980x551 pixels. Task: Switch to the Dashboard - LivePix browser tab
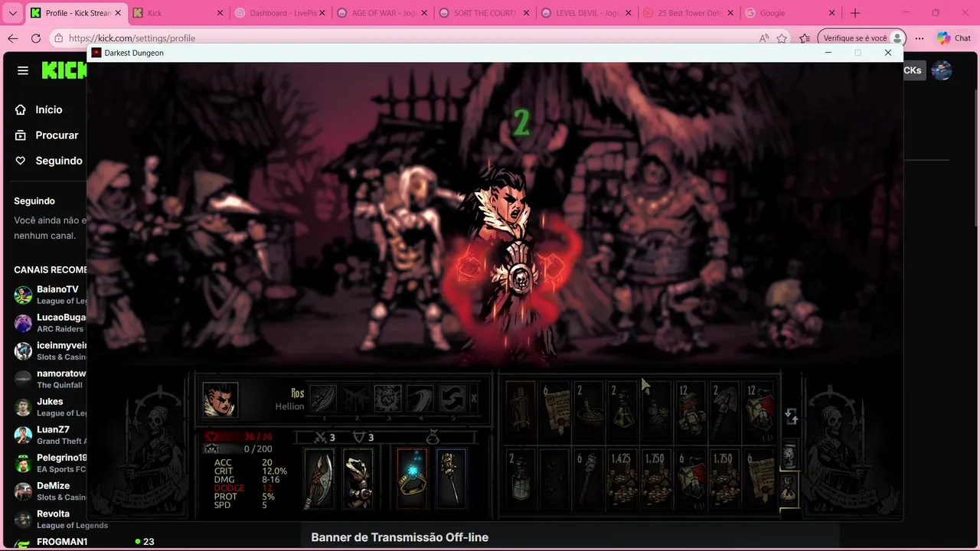coord(279,13)
